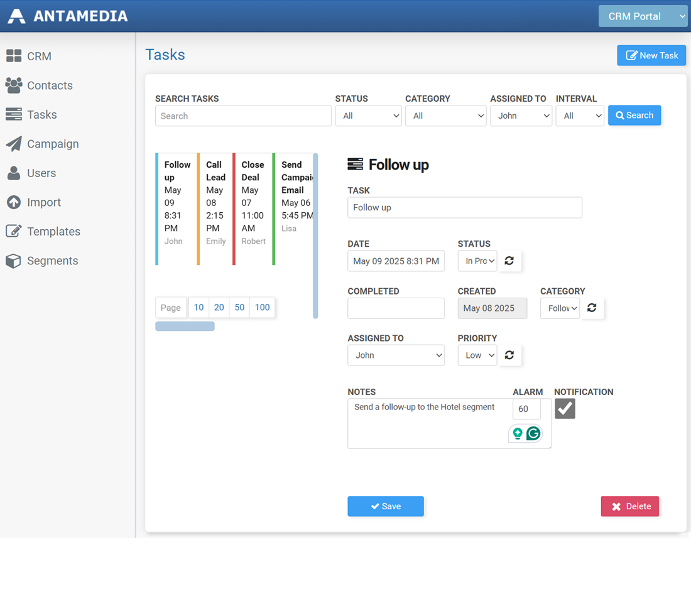
Task: Click the refresh icon next to Priority
Action: (x=509, y=355)
